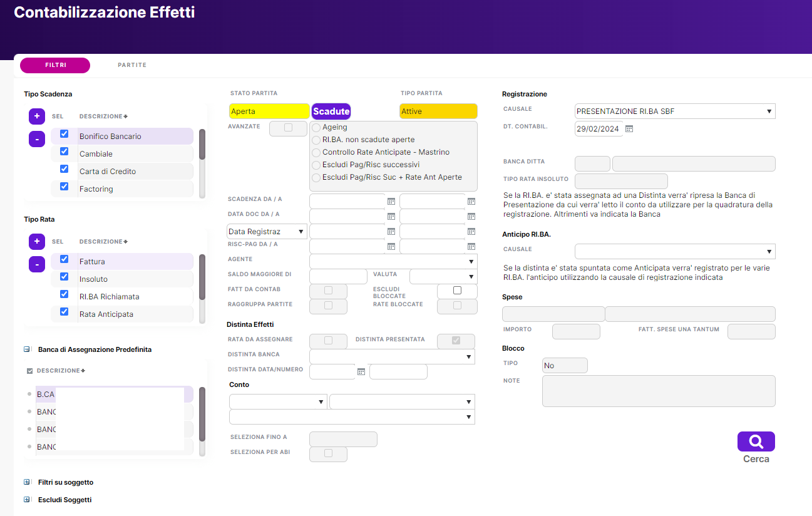Click the yellow Aperta stato field
This screenshot has height=516, width=812.
pyautogui.click(x=269, y=111)
